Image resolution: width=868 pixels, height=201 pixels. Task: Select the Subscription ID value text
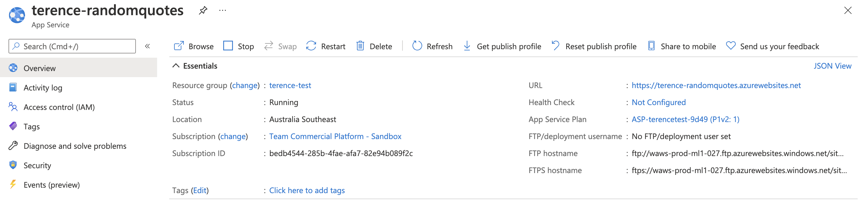point(341,153)
